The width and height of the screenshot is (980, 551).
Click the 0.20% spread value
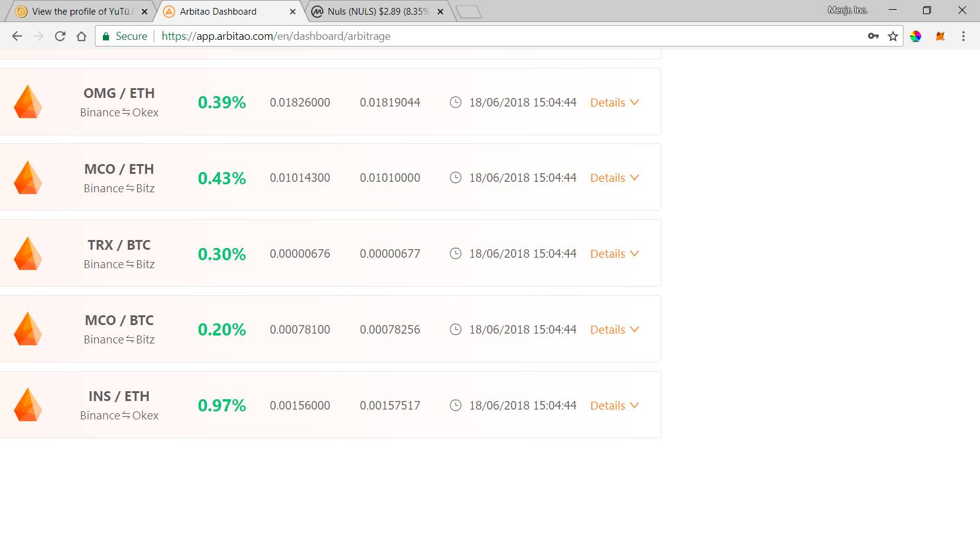click(222, 329)
